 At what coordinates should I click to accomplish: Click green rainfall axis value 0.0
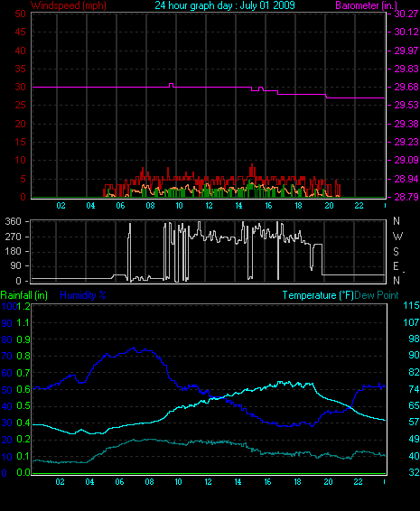click(x=23, y=473)
